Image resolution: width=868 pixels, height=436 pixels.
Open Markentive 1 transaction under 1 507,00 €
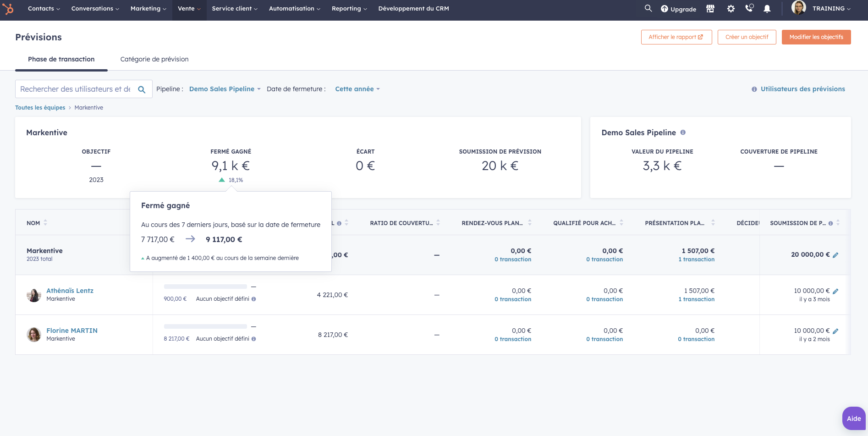coord(697,259)
